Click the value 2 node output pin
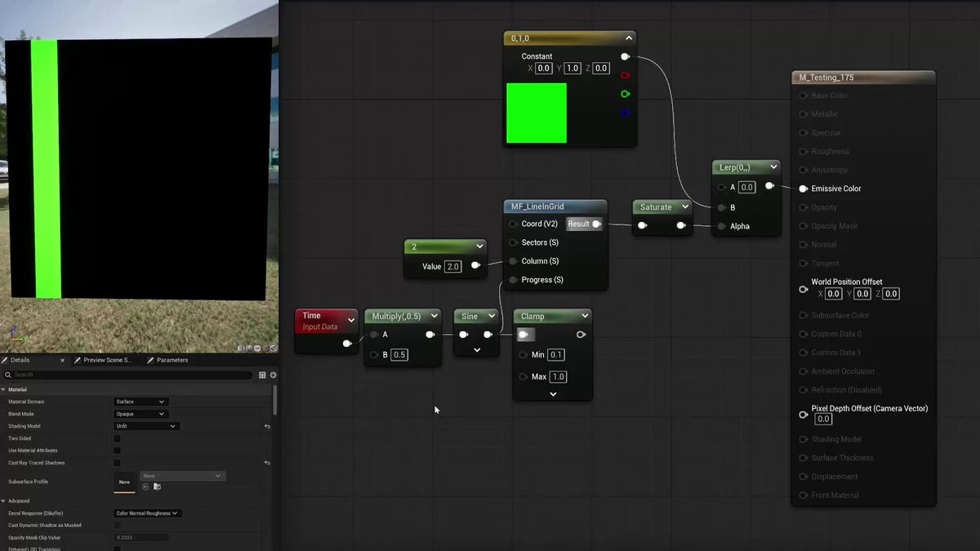This screenshot has width=980, height=551. 475,265
